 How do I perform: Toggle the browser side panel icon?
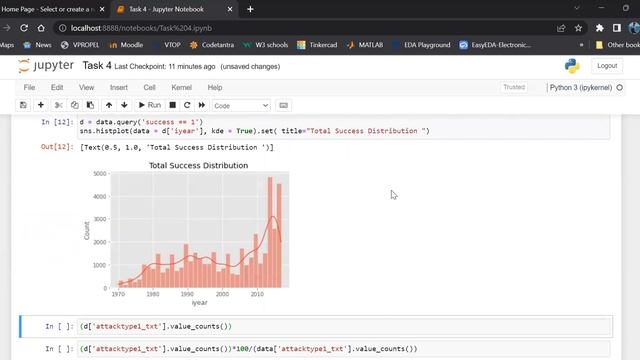tap(617, 28)
